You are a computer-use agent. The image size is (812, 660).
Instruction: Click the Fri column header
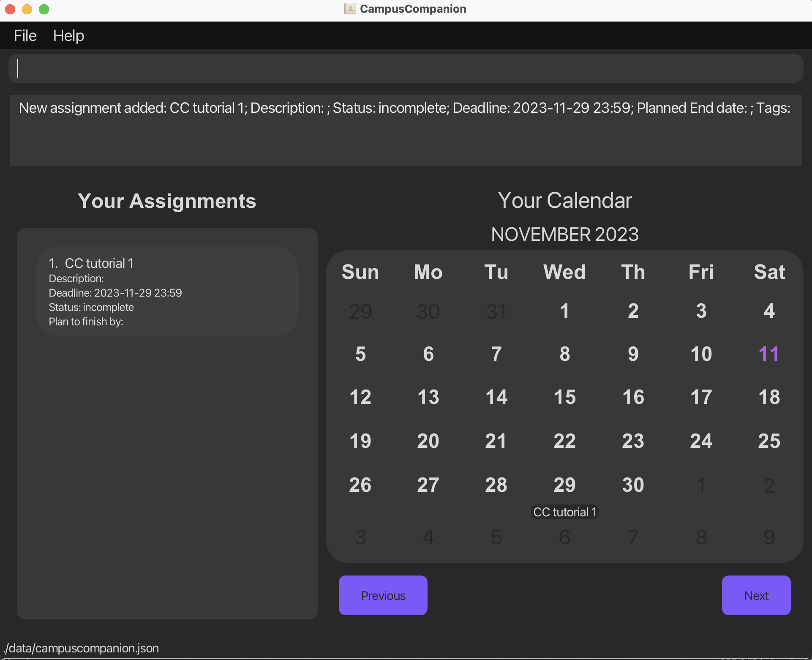701,272
